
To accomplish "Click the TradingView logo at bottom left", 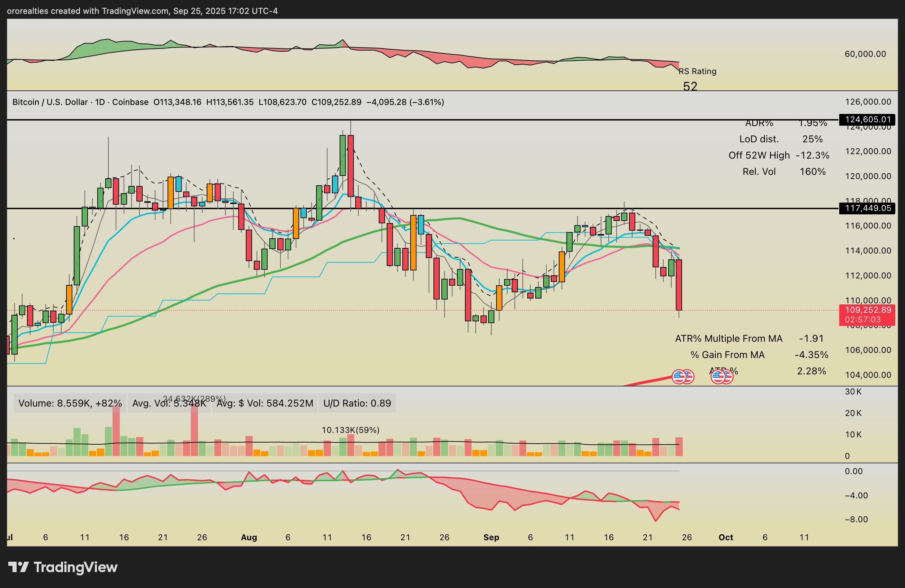I will point(63,567).
